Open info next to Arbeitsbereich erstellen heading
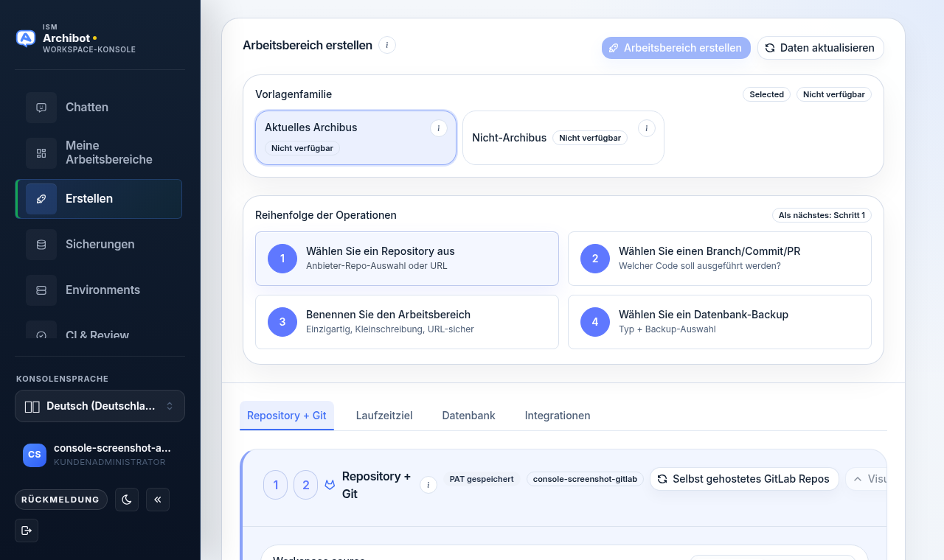Screen dimensions: 944x560 [387, 45]
